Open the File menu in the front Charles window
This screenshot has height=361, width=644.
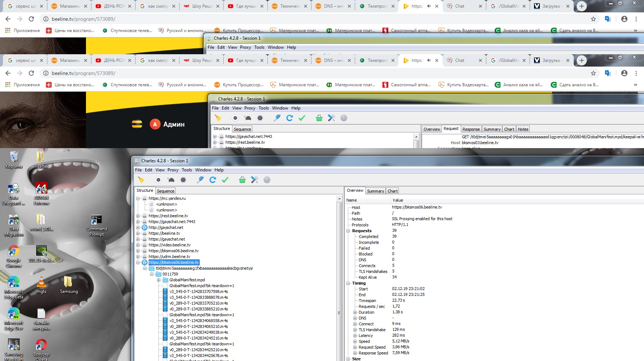click(x=138, y=170)
